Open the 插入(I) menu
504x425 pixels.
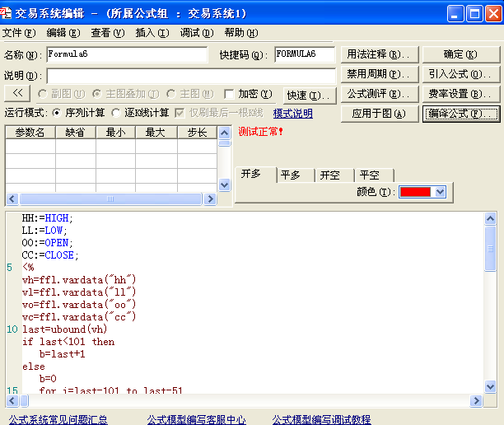tap(152, 33)
